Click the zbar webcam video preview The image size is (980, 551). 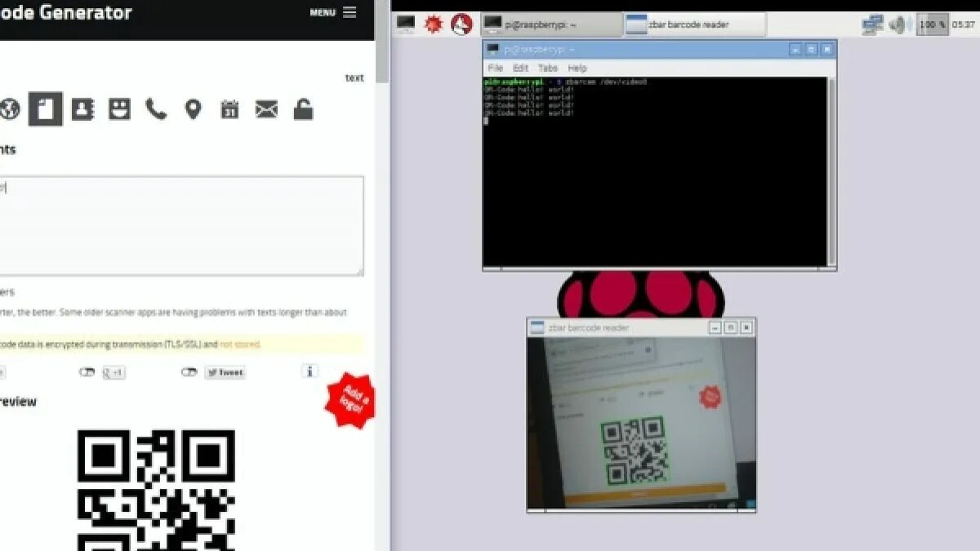641,423
